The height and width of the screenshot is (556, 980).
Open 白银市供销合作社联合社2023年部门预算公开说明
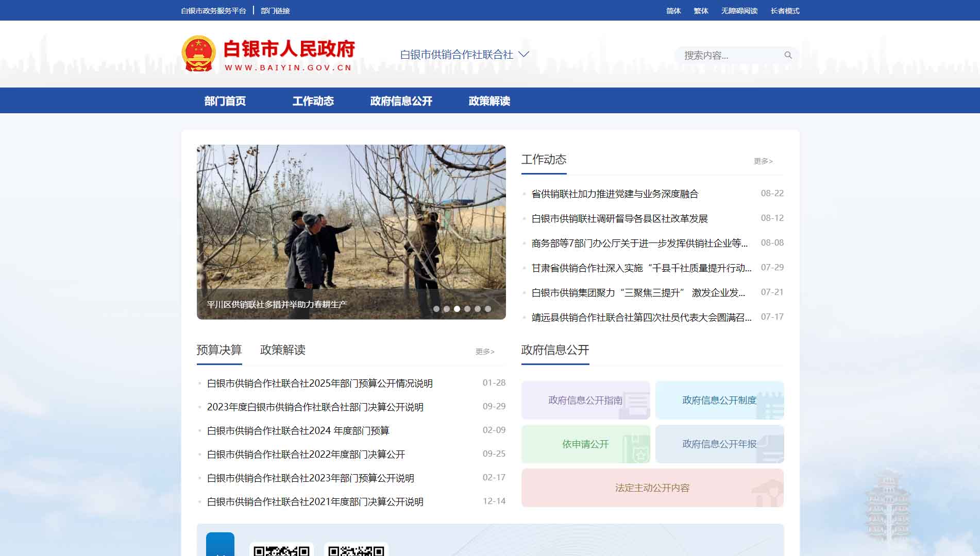pyautogui.click(x=310, y=478)
